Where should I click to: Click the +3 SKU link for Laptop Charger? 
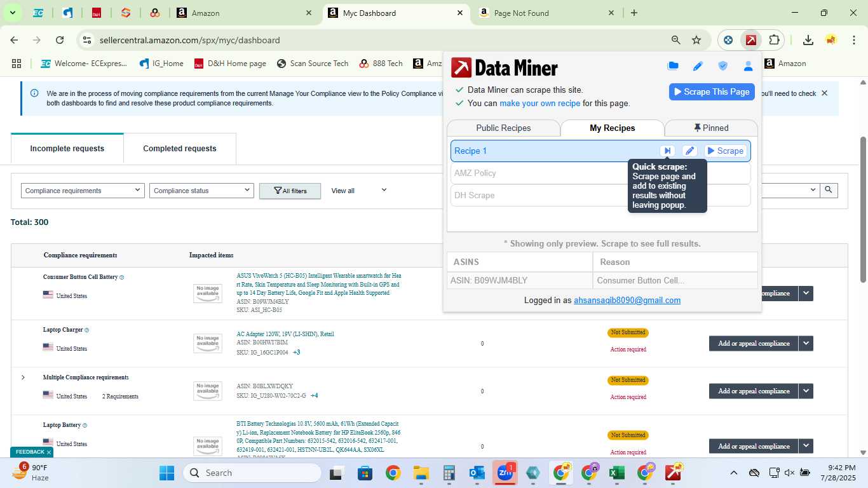coord(296,352)
